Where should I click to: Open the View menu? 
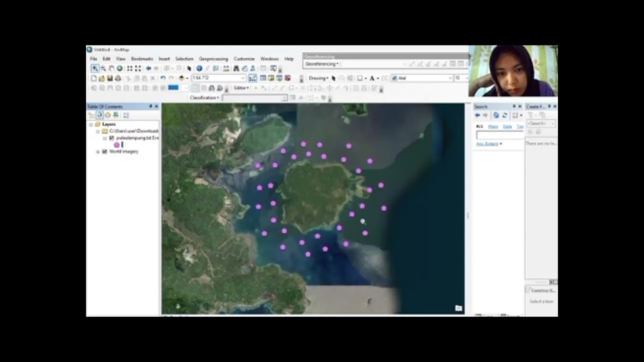click(x=121, y=59)
